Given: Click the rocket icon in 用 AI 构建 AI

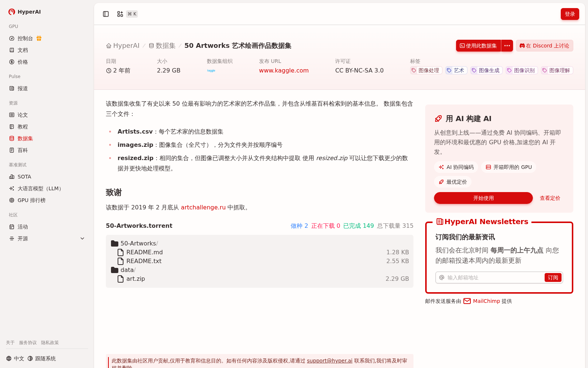Looking at the screenshot, I should [438, 118].
